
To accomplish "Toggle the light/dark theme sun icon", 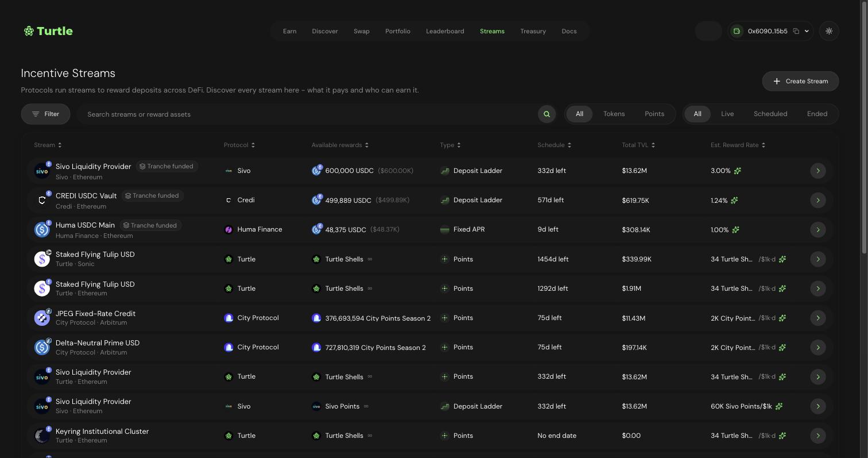I will 829,31.
